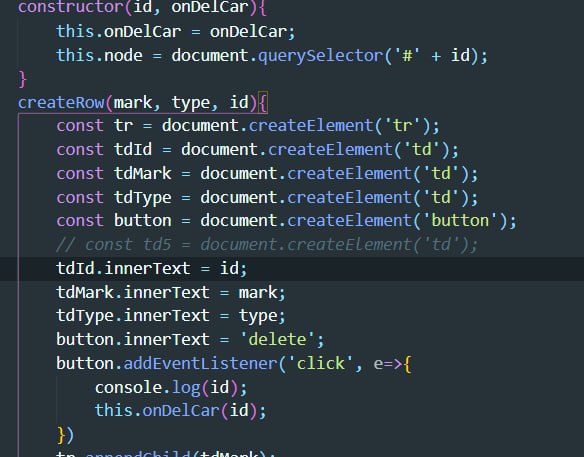Click 'tdId' in its const declaration
The width and height of the screenshot is (584, 457).
point(133,150)
